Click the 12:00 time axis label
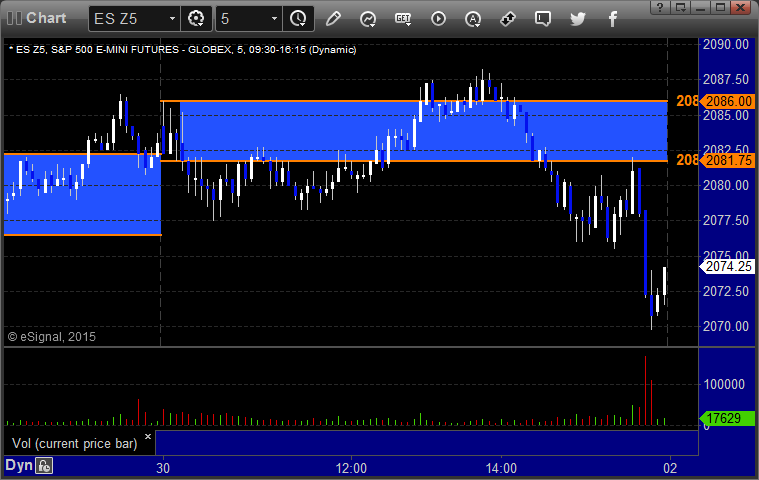The width and height of the screenshot is (759, 480). [351, 468]
